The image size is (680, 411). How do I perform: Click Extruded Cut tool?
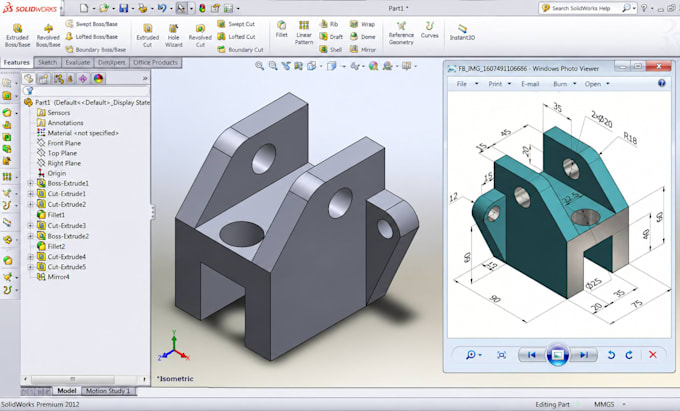pyautogui.click(x=147, y=35)
